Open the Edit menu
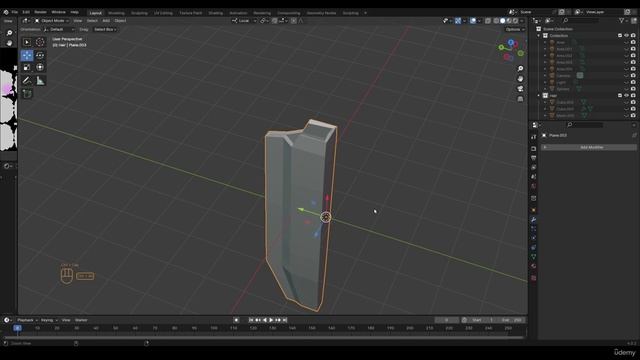 (26, 12)
